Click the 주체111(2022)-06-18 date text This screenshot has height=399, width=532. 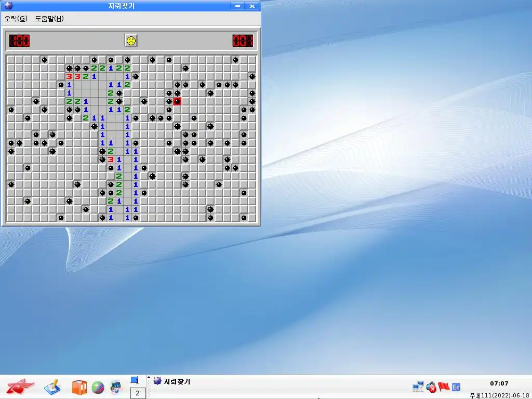(x=499, y=395)
